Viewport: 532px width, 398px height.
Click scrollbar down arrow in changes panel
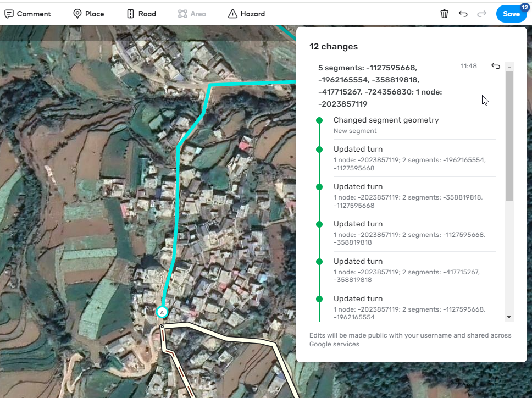point(509,317)
